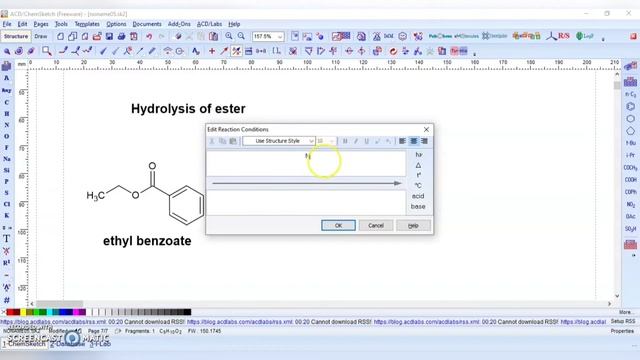Pick the black color swatch
The height and width of the screenshot is (360, 640).
[x=187, y=312]
